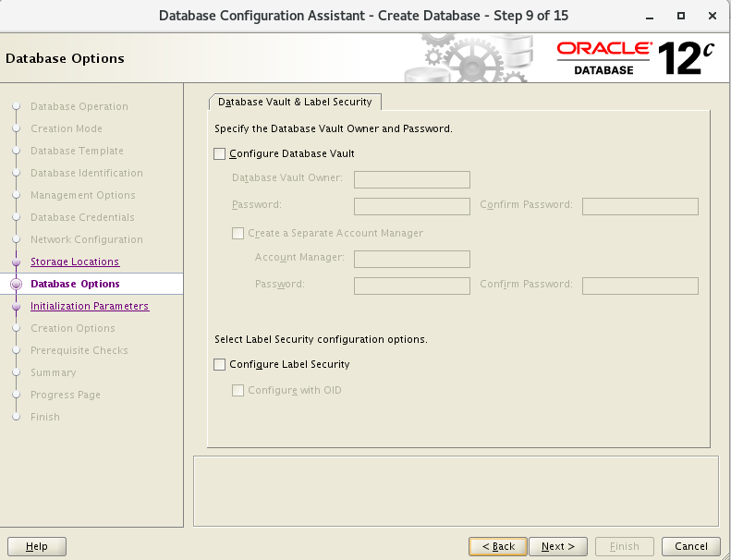Screen dimensions: 731x560
Task: Maximize the Database Configuration Assistant window
Action: 681,16
